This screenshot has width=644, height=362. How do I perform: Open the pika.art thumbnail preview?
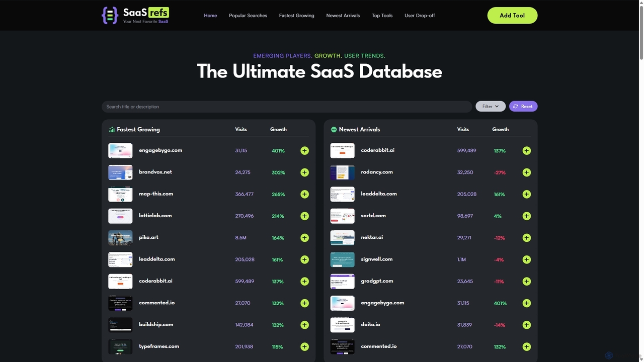pyautogui.click(x=120, y=238)
